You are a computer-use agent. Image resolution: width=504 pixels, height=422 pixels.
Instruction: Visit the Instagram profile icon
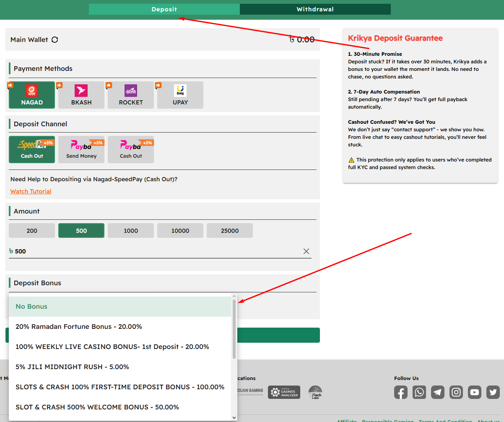point(456,392)
